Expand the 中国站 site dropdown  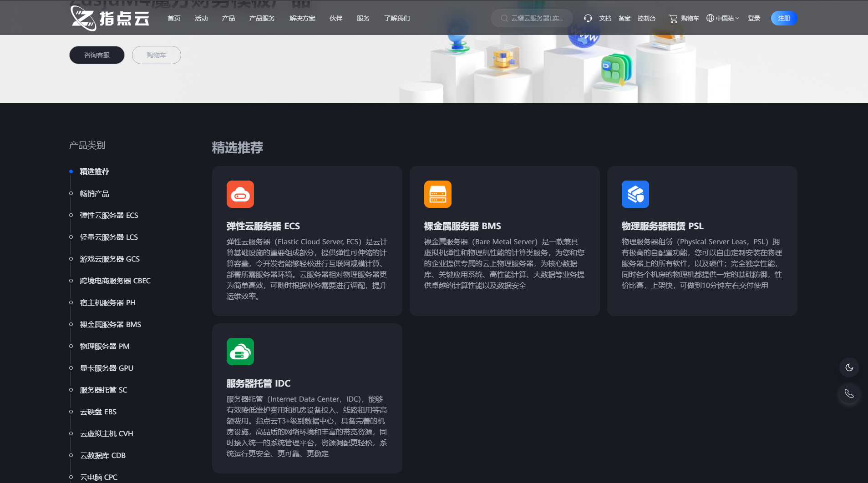coord(723,18)
